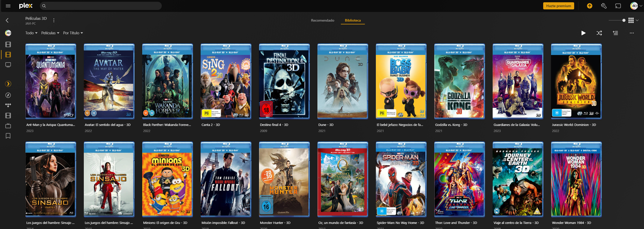
Task: Open the user account avatar menu
Action: click(x=636, y=6)
